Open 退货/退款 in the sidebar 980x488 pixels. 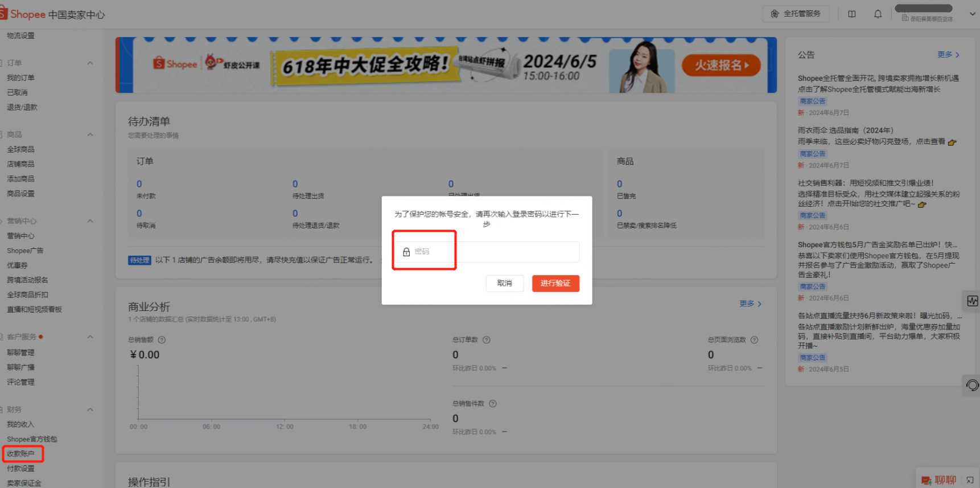(22, 107)
